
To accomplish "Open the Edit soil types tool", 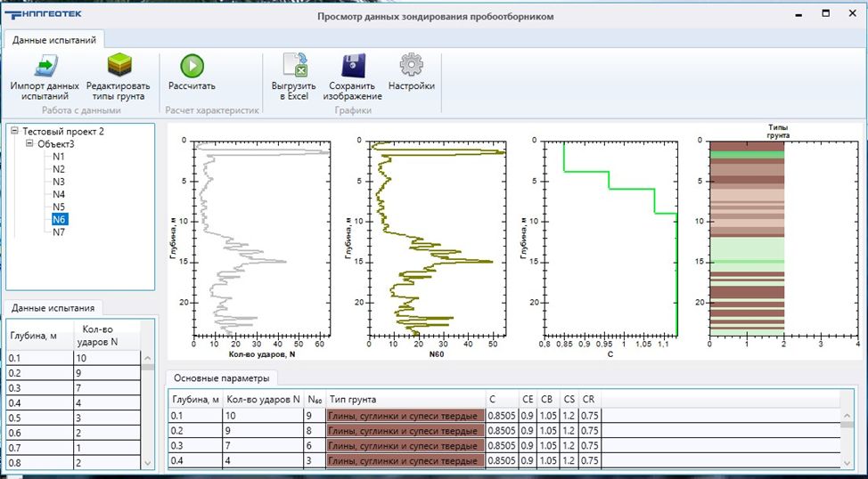I will [x=119, y=67].
